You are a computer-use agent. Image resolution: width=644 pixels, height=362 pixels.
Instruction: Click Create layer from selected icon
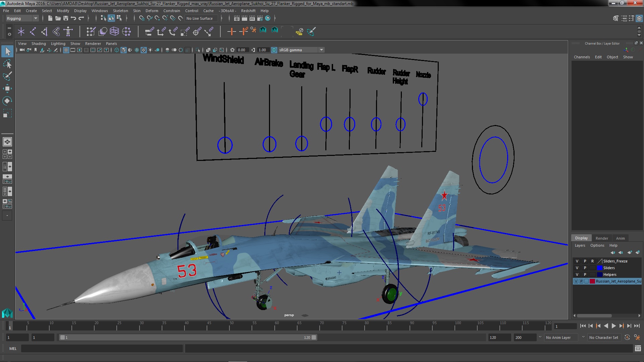638,252
